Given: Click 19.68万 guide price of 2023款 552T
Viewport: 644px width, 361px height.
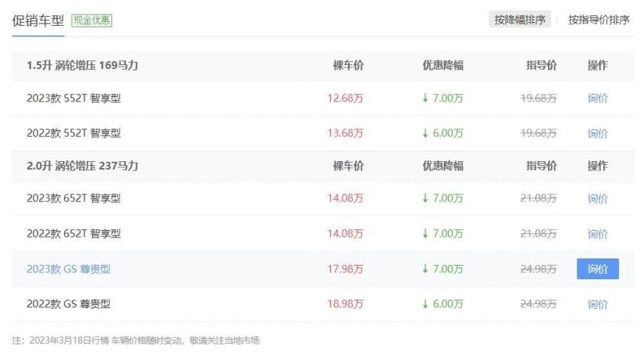Looking at the screenshot, I should coord(538,98).
